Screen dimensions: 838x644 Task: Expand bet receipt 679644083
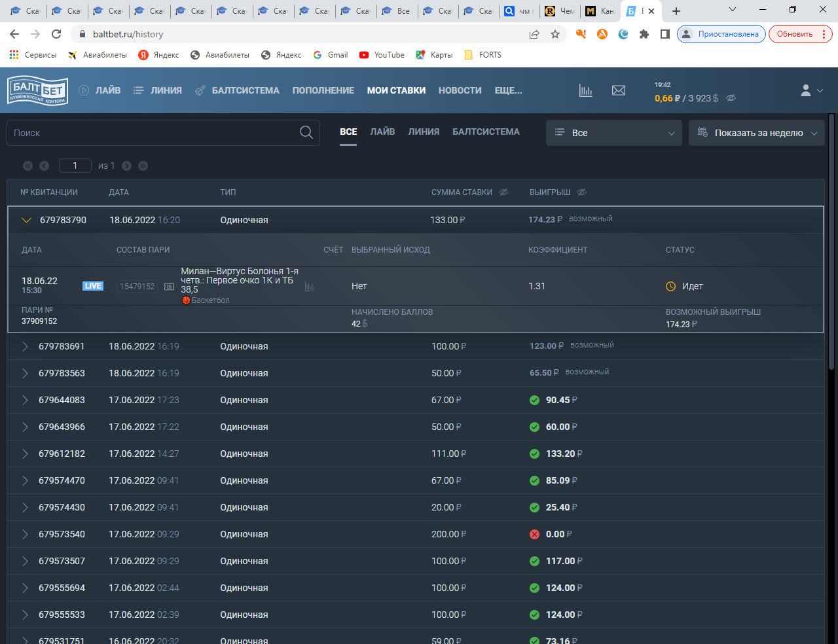[25, 400]
